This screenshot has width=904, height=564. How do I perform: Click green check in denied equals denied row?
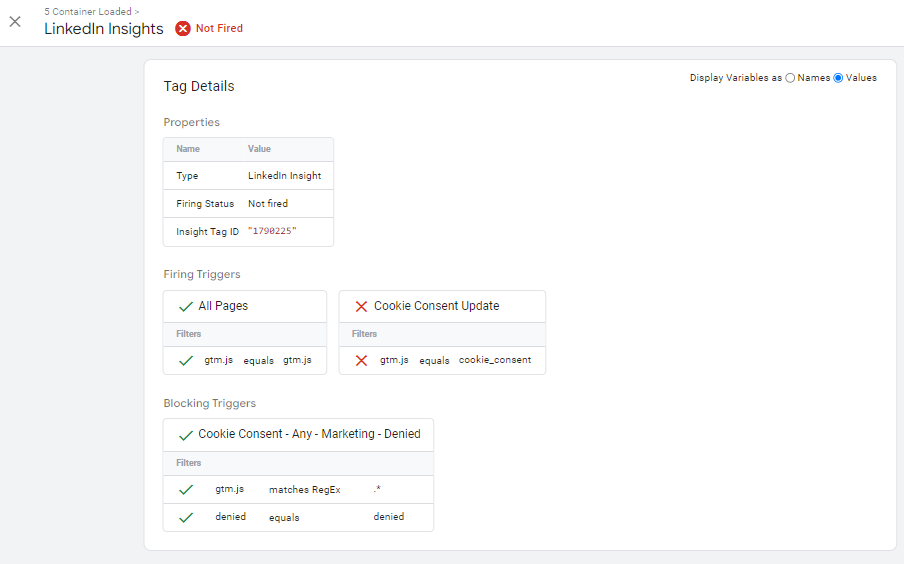186,517
